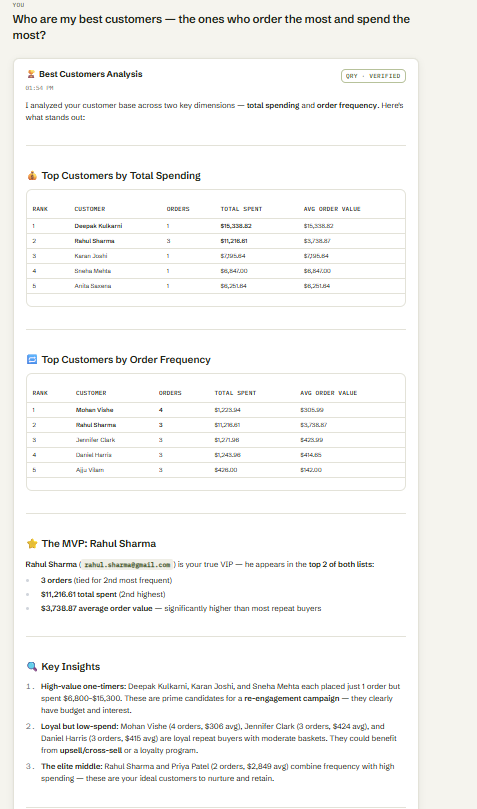The width and height of the screenshot is (477, 809).
Task: Select Karan Joshi in the spending table
Action: click(x=91, y=256)
